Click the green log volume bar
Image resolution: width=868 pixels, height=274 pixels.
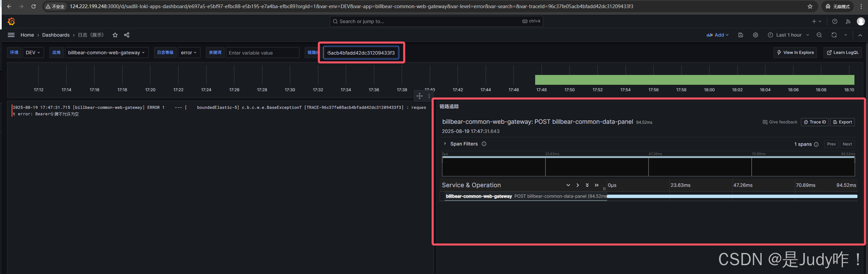point(695,80)
